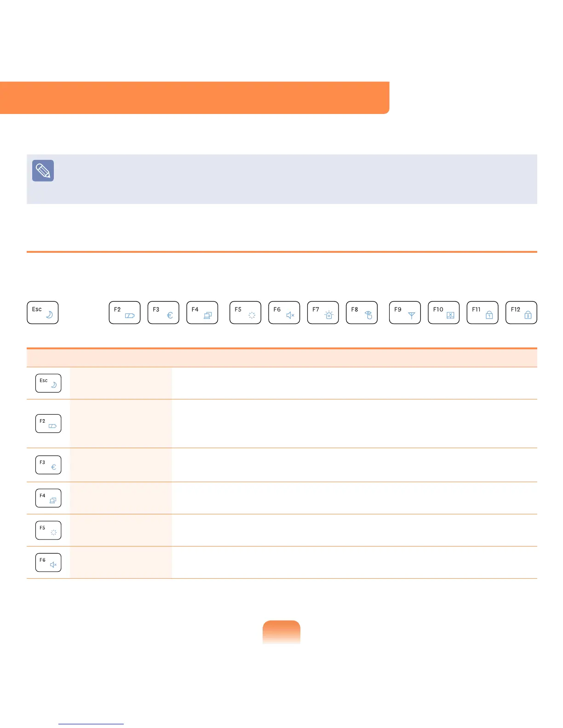Click the F3 euro key icon in the table

click(48, 465)
